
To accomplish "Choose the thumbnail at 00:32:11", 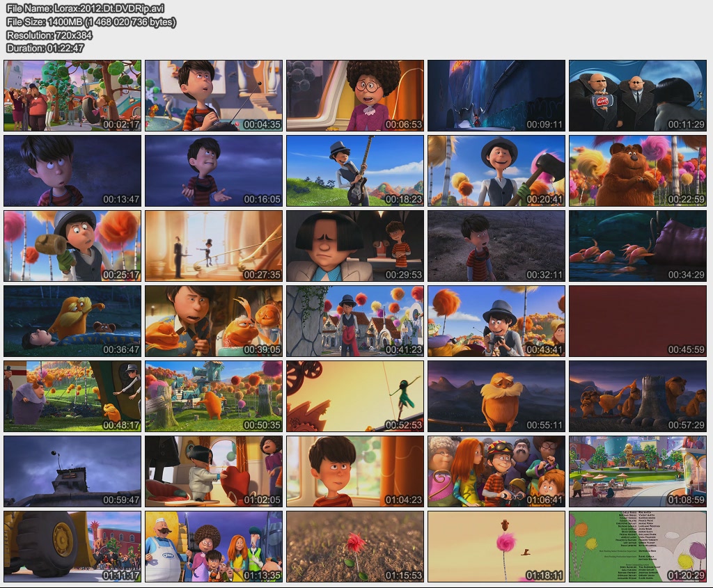I will coord(496,246).
